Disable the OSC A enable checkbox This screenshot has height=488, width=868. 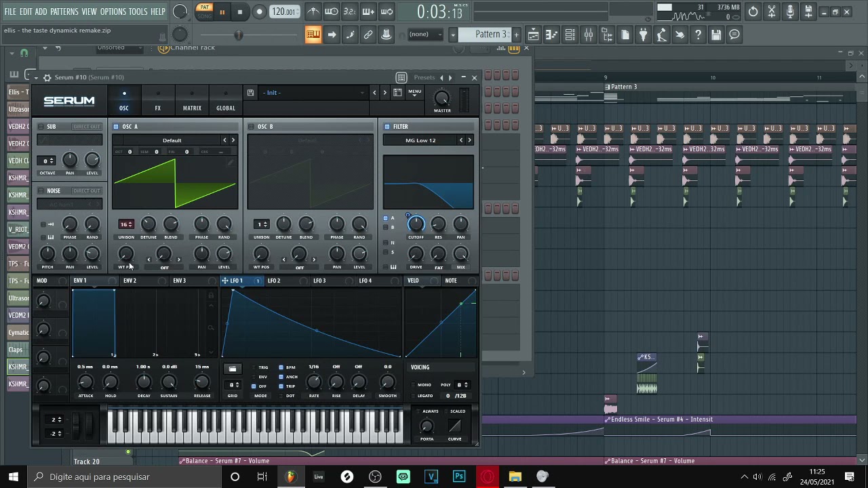pos(116,127)
